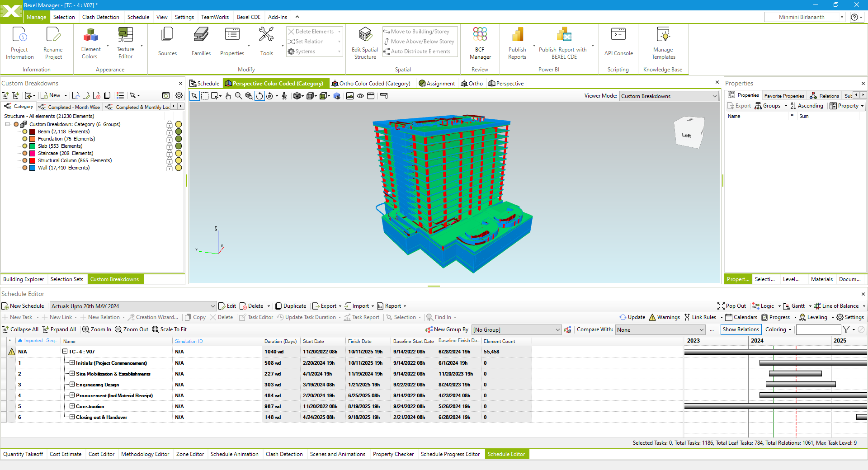
Task: Switch to the Building Explorer tab
Action: pyautogui.click(x=24, y=279)
